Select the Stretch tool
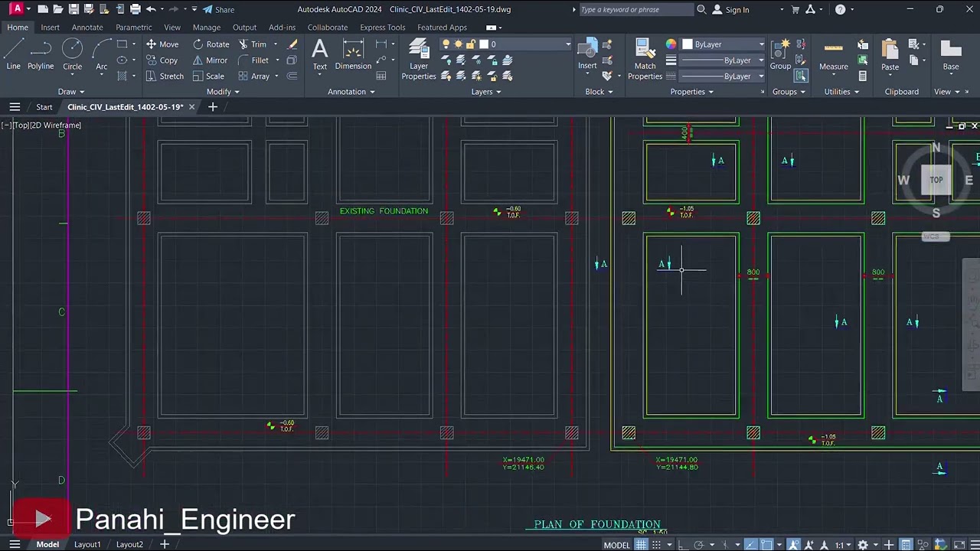This screenshot has width=980, height=551. 165,77
